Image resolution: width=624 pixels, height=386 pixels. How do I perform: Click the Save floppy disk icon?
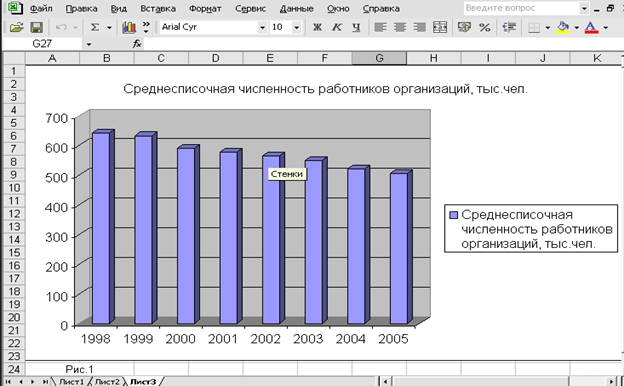coord(37,27)
